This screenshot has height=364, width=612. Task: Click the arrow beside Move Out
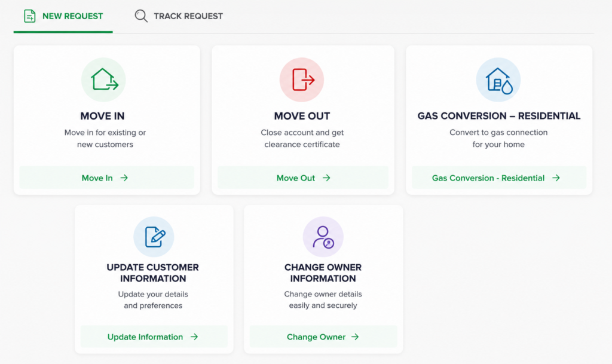tap(326, 178)
